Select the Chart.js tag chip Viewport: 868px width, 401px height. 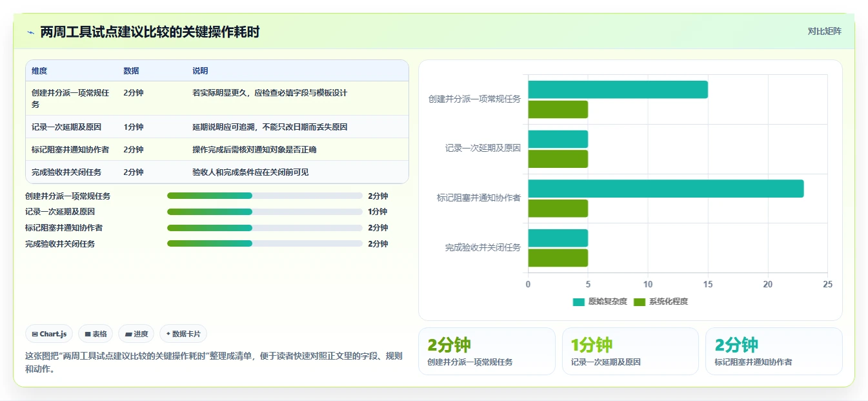(50, 334)
